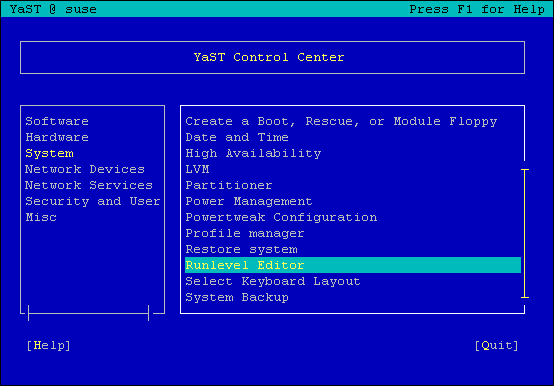
Task: Launch the System Backup module
Action: (x=237, y=297)
